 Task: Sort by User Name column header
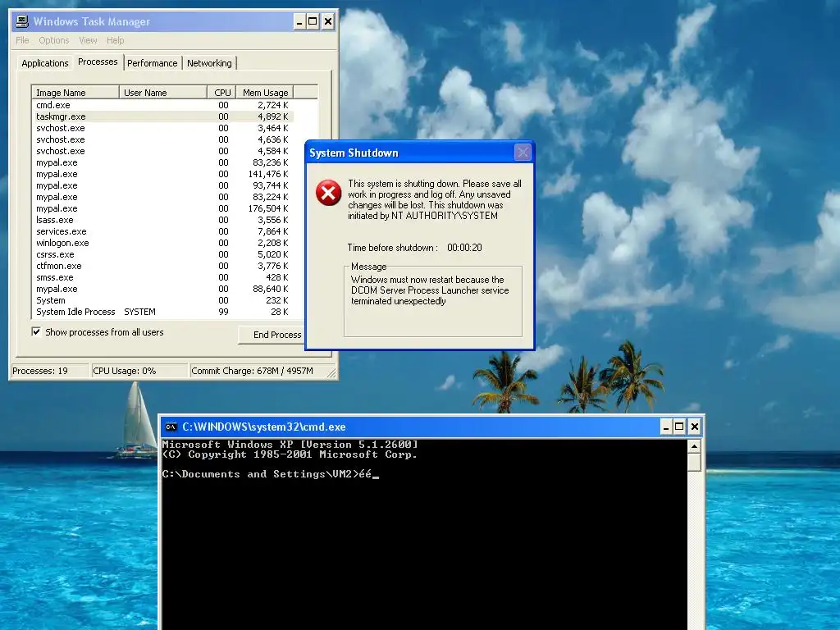coord(163,93)
